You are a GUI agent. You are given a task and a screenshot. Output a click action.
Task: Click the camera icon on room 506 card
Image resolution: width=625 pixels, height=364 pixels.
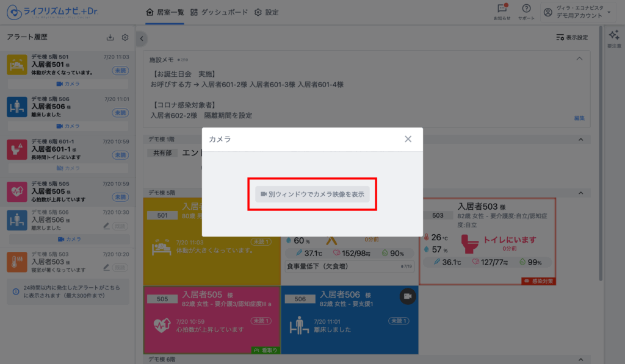pyautogui.click(x=408, y=296)
